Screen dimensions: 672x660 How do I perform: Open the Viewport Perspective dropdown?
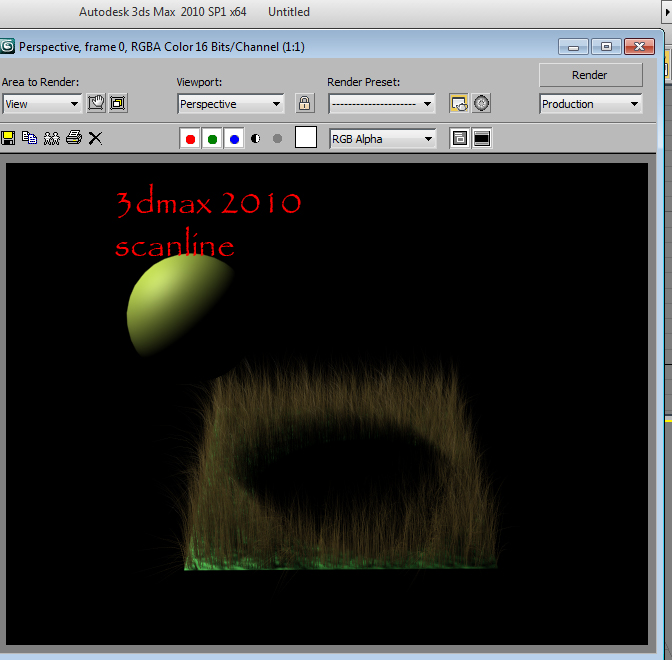point(231,104)
